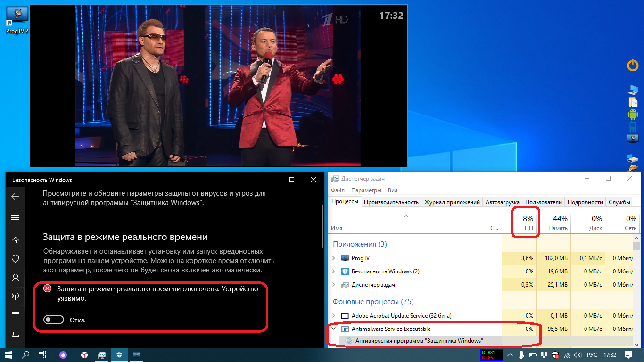The height and width of the screenshot is (362, 644).
Task: Expand the Adobe Acrobat Update Service row
Action: pos(334,316)
